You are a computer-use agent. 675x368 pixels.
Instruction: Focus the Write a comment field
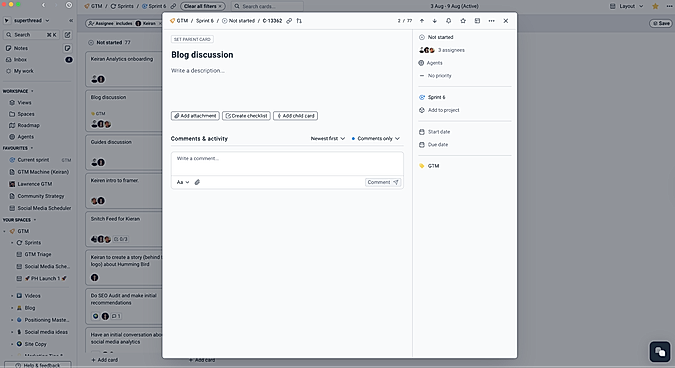[x=287, y=163]
